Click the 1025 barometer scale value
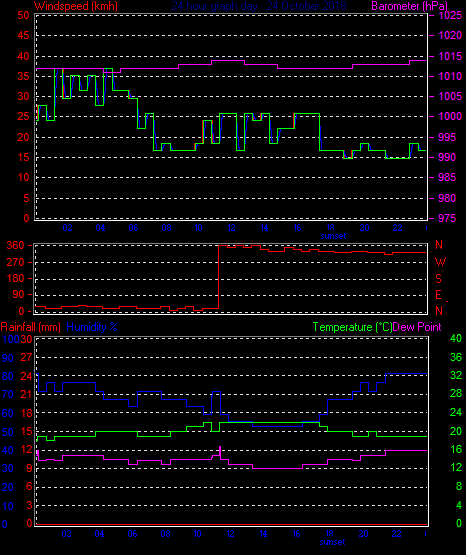Image resolution: width=466 pixels, height=555 pixels. pos(450,15)
